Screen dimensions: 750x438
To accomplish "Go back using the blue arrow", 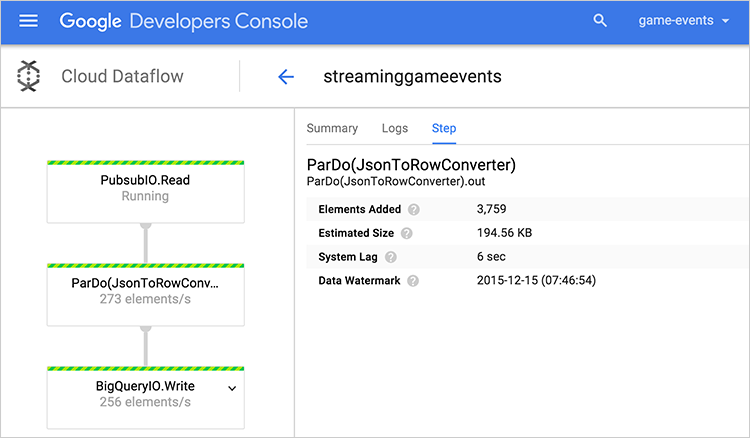I will point(286,77).
